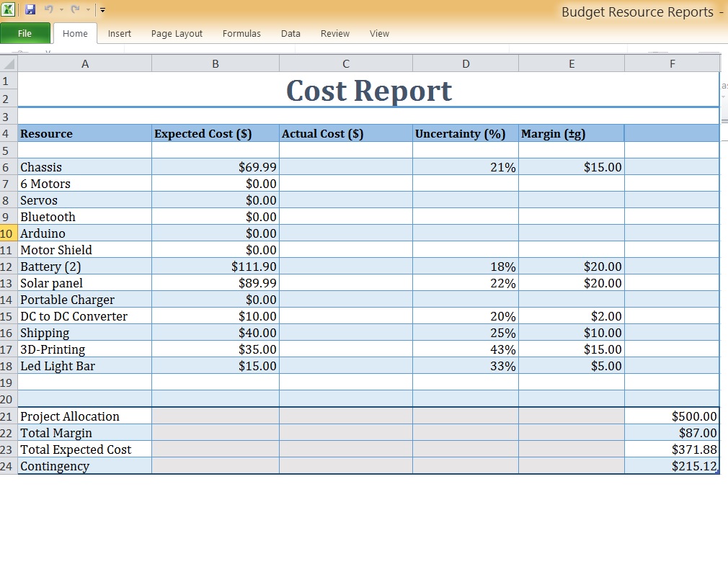Image resolution: width=728 pixels, height=564 pixels.
Task: Open the Undo history dropdown arrow
Action: [61, 10]
